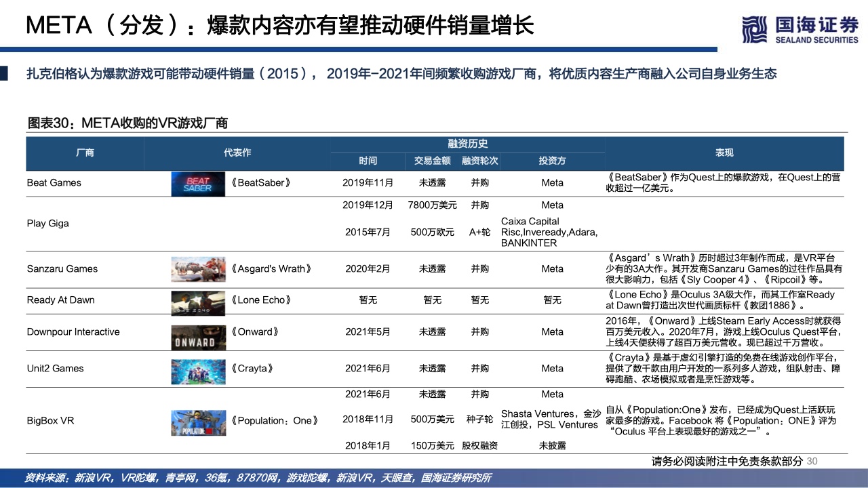Select the title "《Asgard's Wrath》" in the 代表作 column
Image resolution: width=868 pixels, height=488 pixels.
point(271,269)
